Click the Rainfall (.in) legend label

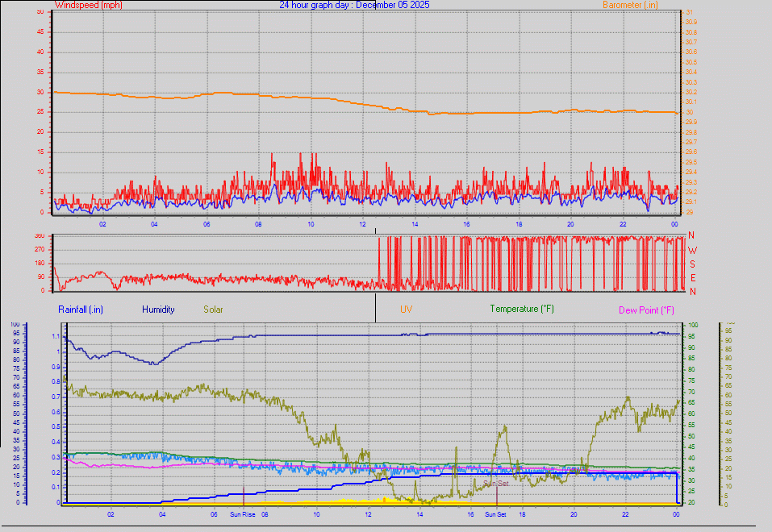pyautogui.click(x=79, y=309)
